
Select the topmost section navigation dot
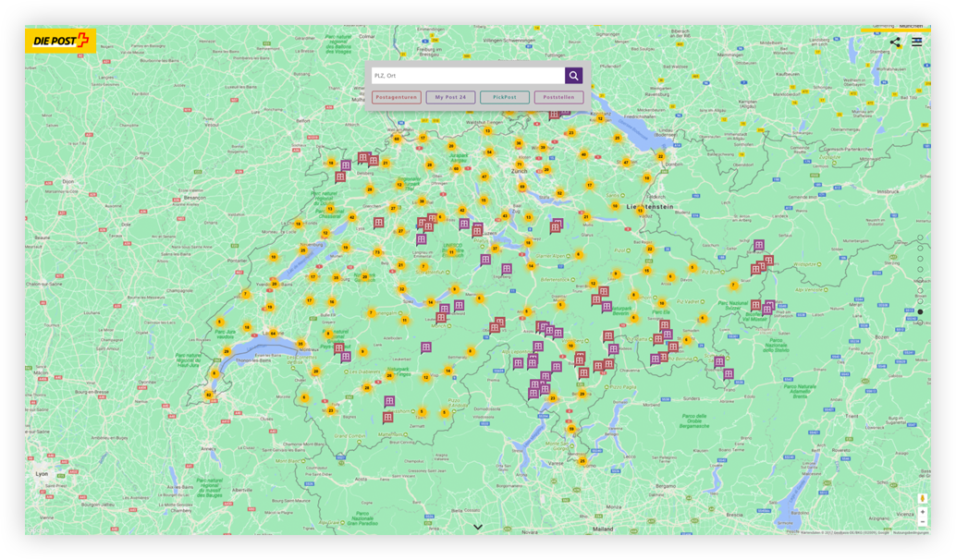coord(920,237)
